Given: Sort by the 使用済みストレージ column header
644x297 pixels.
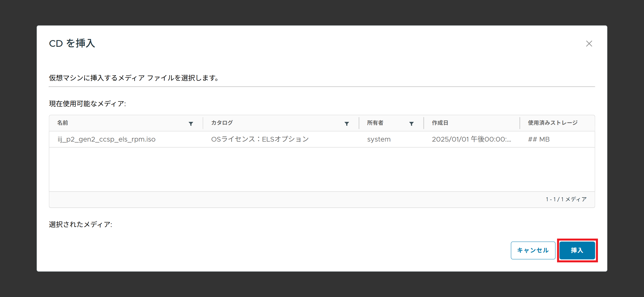Looking at the screenshot, I should tap(553, 123).
